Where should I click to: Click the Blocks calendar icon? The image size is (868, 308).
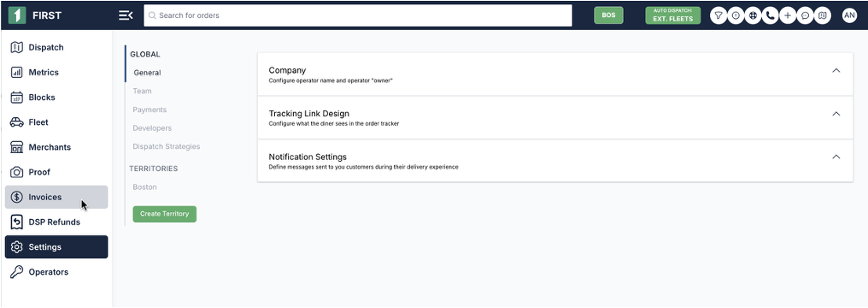pyautogui.click(x=16, y=98)
